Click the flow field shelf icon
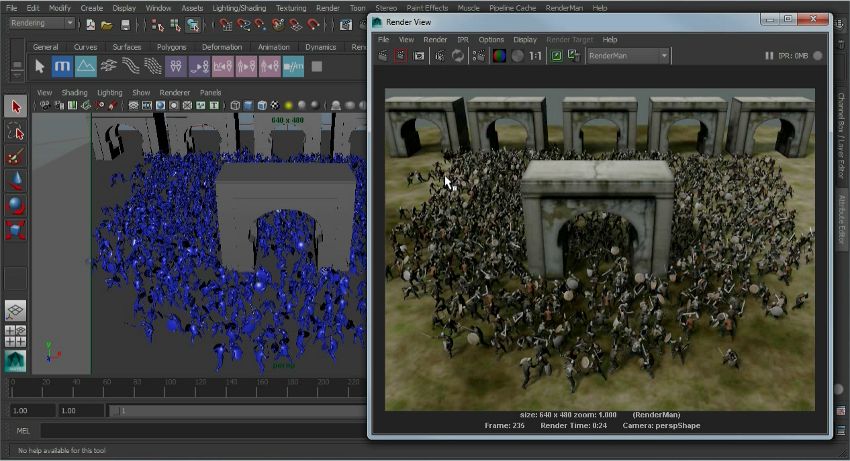The width and height of the screenshot is (850, 461). (108, 66)
